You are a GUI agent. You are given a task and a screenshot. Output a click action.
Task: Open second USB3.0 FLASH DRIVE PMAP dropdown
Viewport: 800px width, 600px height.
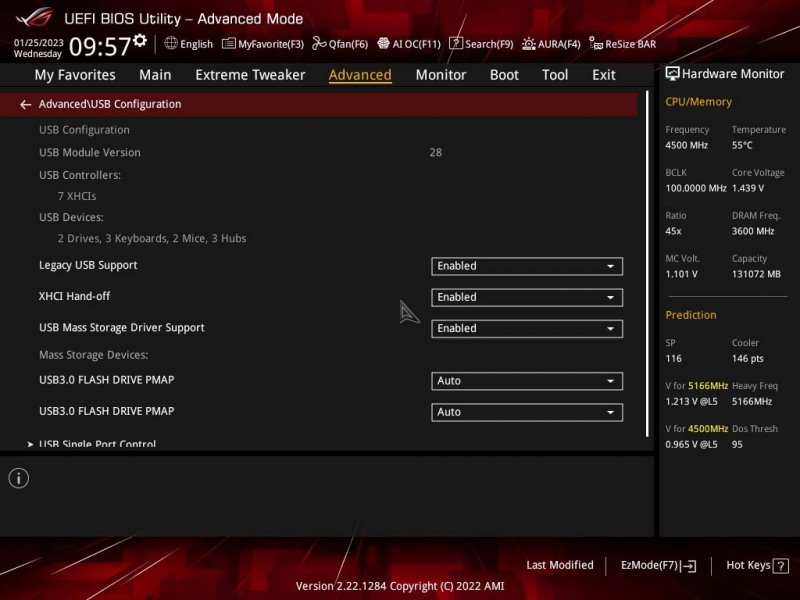527,412
